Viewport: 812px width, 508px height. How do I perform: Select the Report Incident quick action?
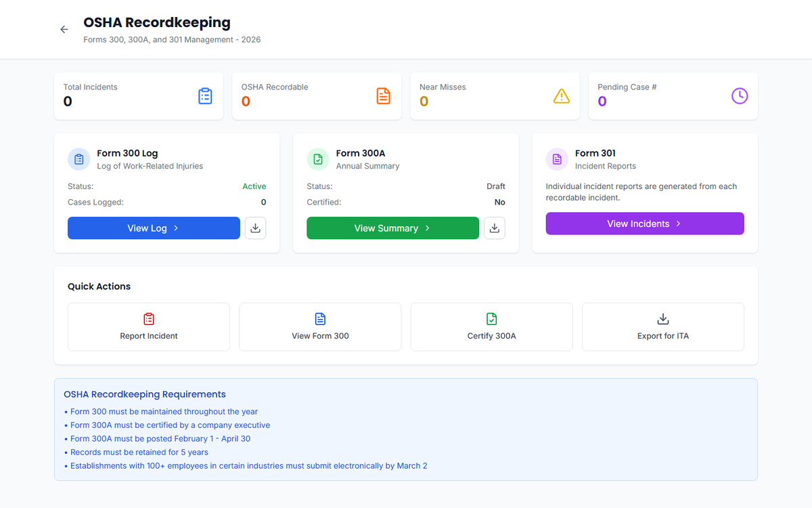click(x=149, y=326)
